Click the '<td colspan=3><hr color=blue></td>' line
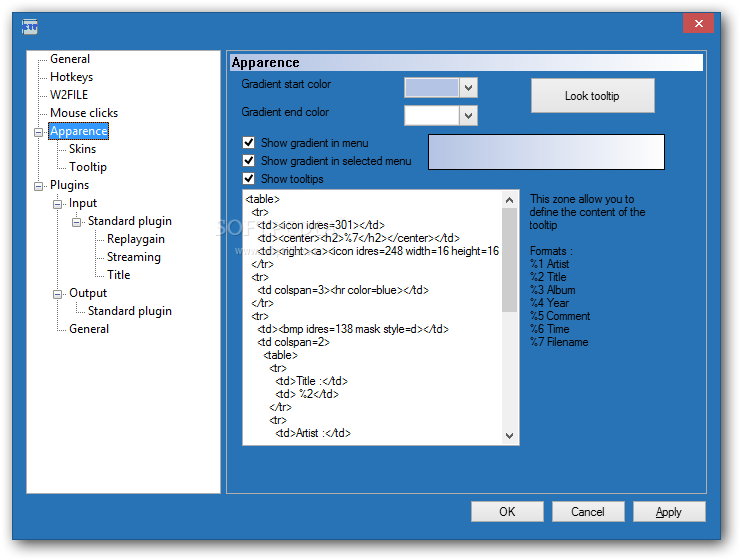 click(343, 290)
